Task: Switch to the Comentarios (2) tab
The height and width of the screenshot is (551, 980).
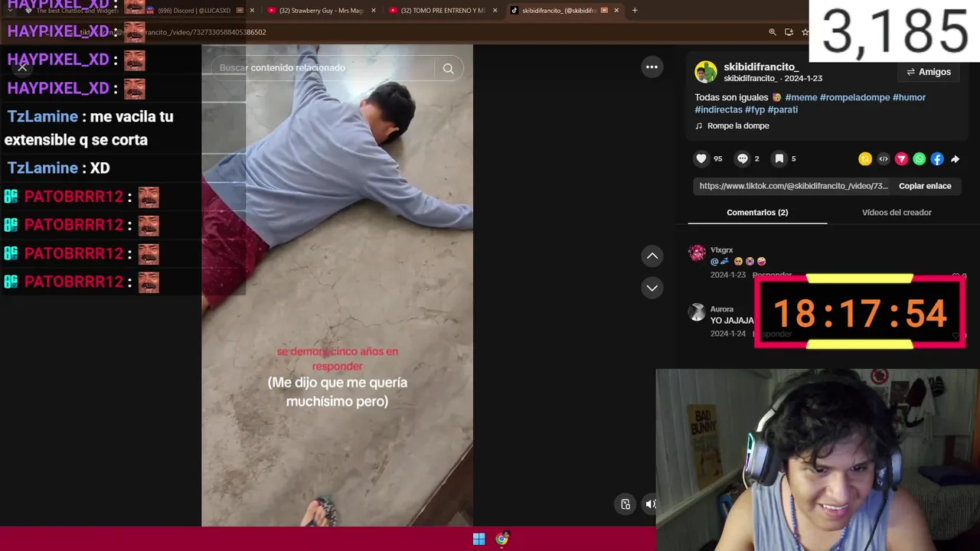Action: point(757,212)
